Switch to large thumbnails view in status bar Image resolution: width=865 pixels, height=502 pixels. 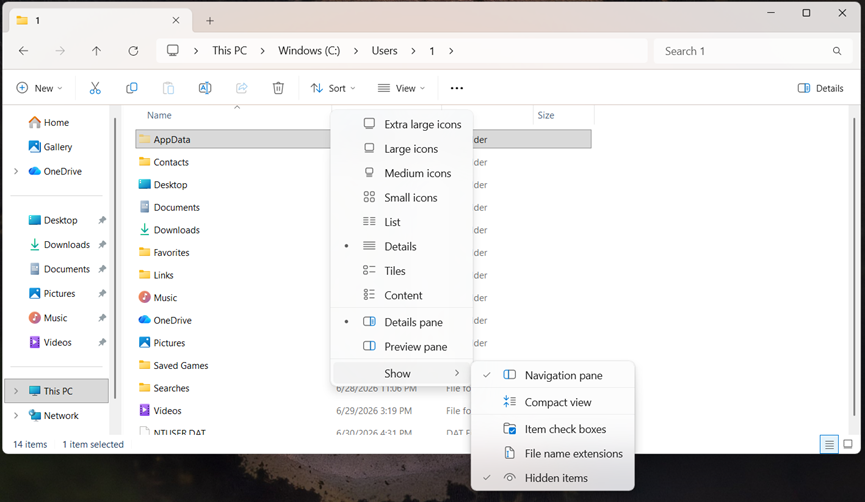coord(848,444)
